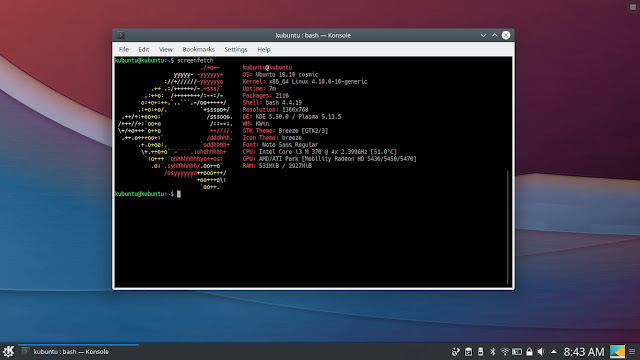
Task: Click the 'Packages: 2116' line
Action: click(x=266, y=96)
